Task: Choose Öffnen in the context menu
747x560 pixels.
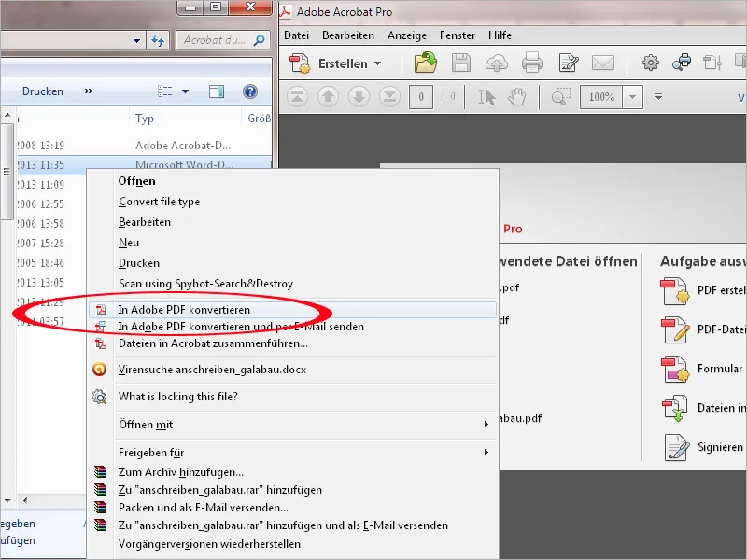Action: click(292, 181)
